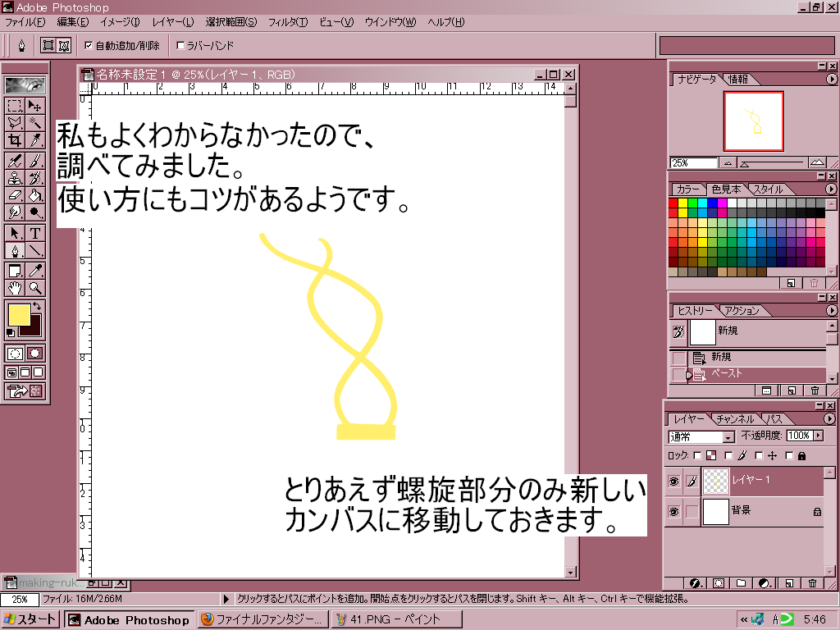
Task: Activate the Hand tool
Action: pos(15,288)
